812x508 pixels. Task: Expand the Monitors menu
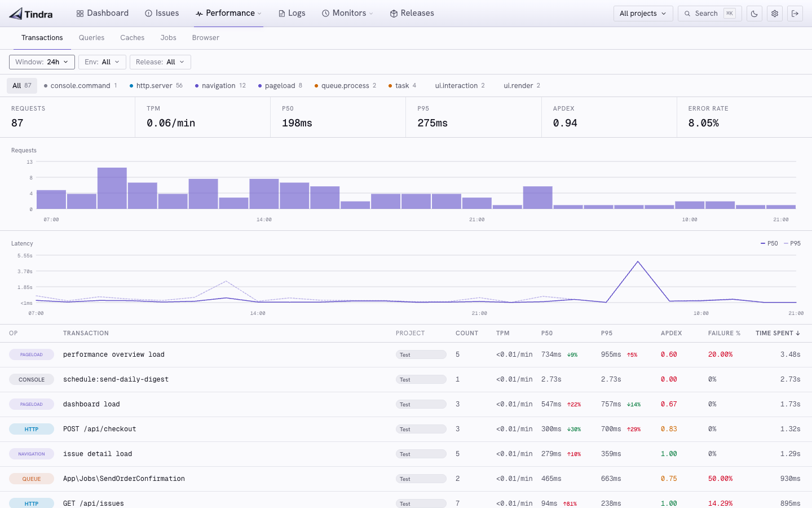347,13
